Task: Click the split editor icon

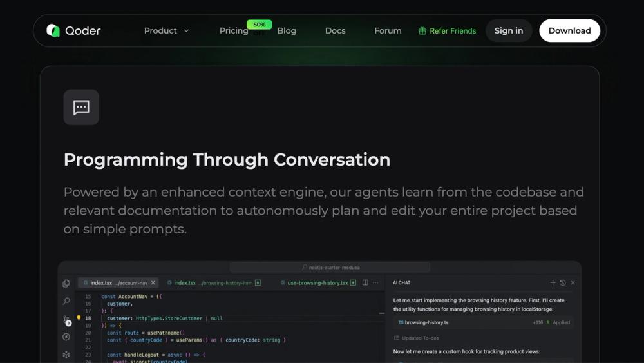Action: pos(365,282)
